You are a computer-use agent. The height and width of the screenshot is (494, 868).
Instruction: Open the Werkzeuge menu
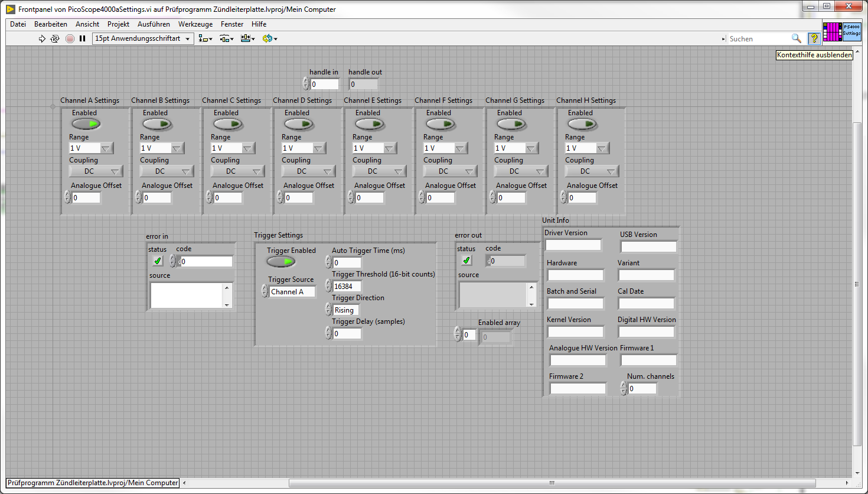(195, 24)
